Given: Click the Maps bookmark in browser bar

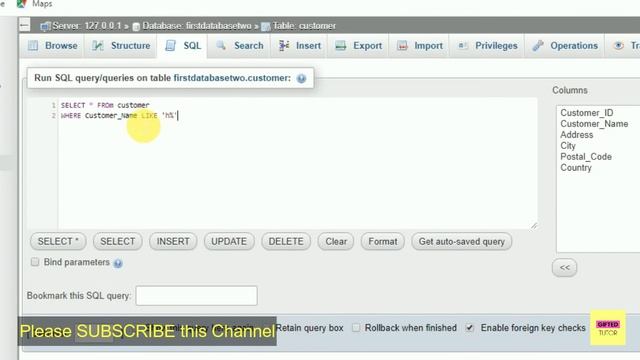Looking at the screenshot, I should coord(42,4).
